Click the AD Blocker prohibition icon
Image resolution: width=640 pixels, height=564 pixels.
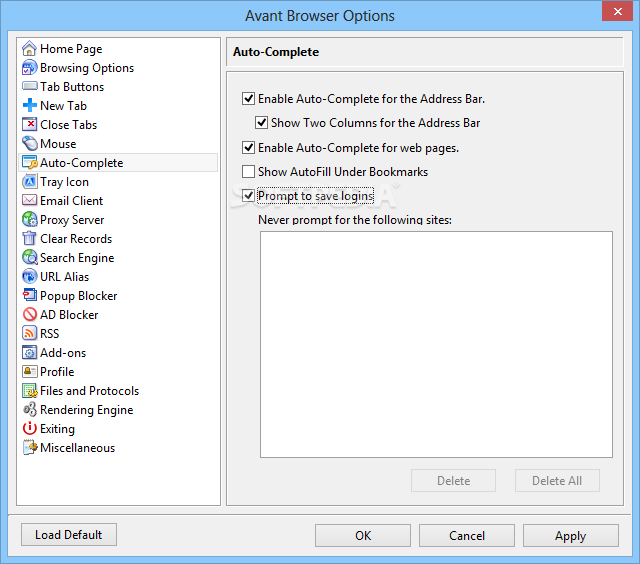pyautogui.click(x=29, y=314)
